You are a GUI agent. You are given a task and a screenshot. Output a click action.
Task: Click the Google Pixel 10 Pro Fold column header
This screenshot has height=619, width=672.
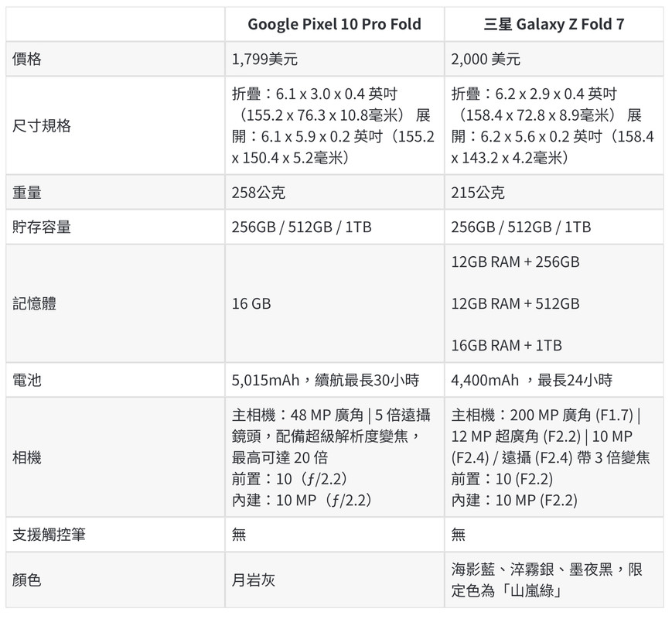[334, 24]
